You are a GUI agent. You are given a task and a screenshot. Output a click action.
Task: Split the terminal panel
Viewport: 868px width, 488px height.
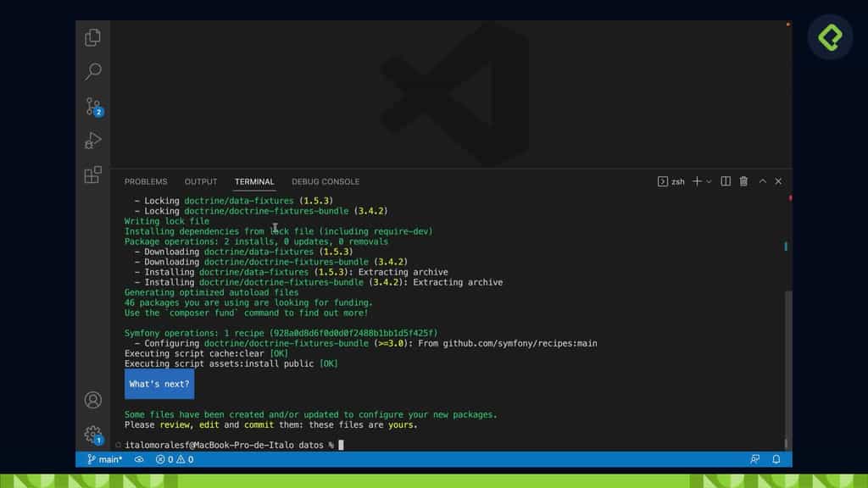726,181
